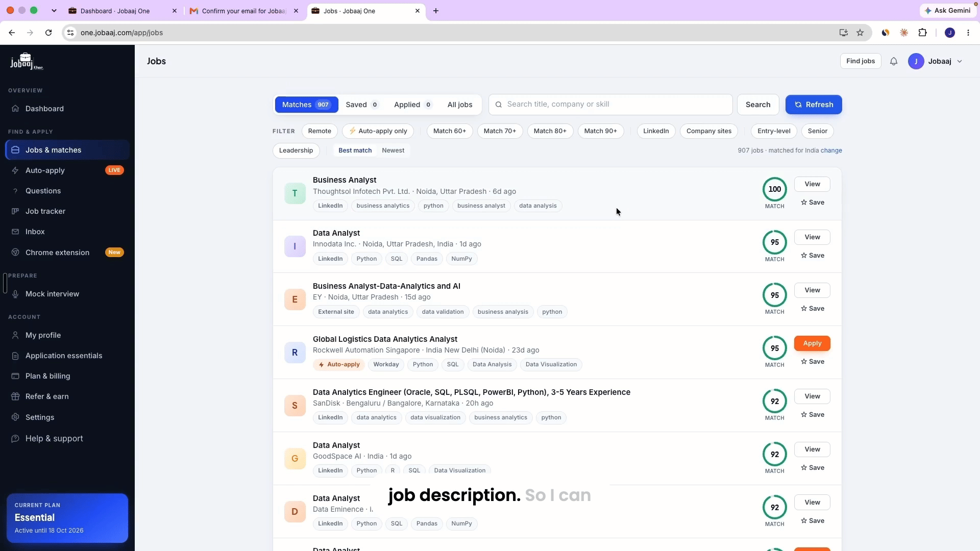Open the Chrome tab search dropdown
The width and height of the screenshot is (980, 551).
point(54,11)
